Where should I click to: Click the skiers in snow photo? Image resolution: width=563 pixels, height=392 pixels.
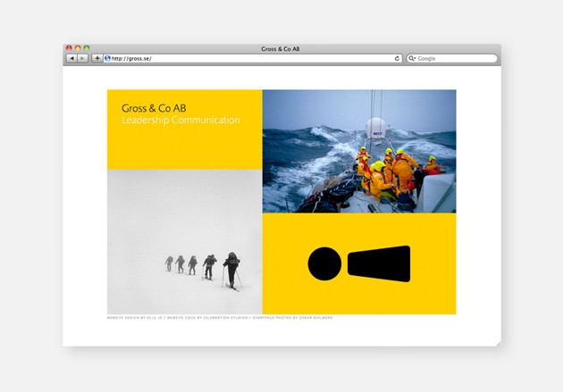[185, 242]
